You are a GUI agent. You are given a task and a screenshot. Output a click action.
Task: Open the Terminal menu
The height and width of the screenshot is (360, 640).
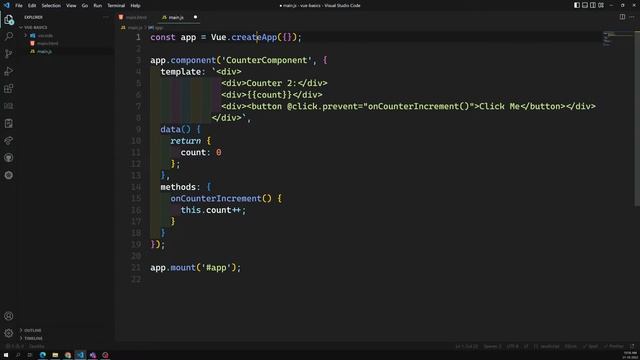coord(116,5)
